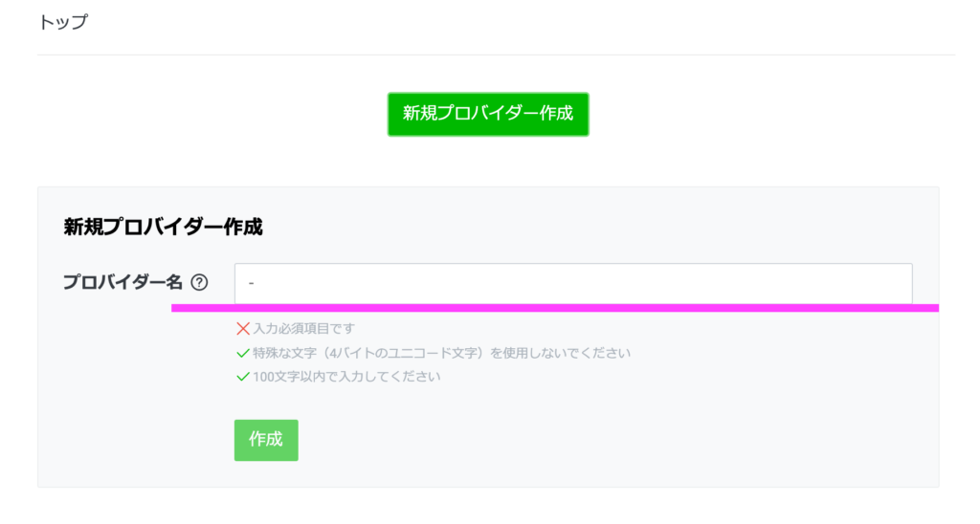Focus the プロバイダー名 text field
980x524 pixels.
coord(572,283)
